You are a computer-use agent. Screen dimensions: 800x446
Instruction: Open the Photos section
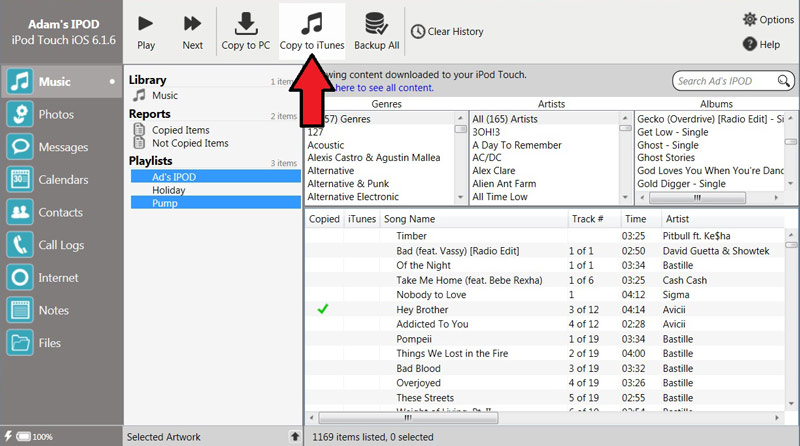pyautogui.click(x=61, y=114)
